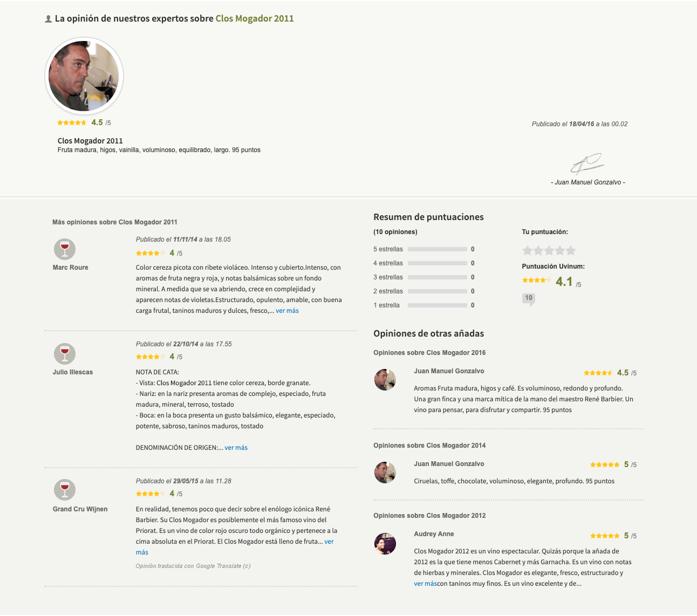This screenshot has width=697, height=616.
Task: Click the Opiniones sobre Clos Mogador 2014 heading
Action: coord(429,446)
